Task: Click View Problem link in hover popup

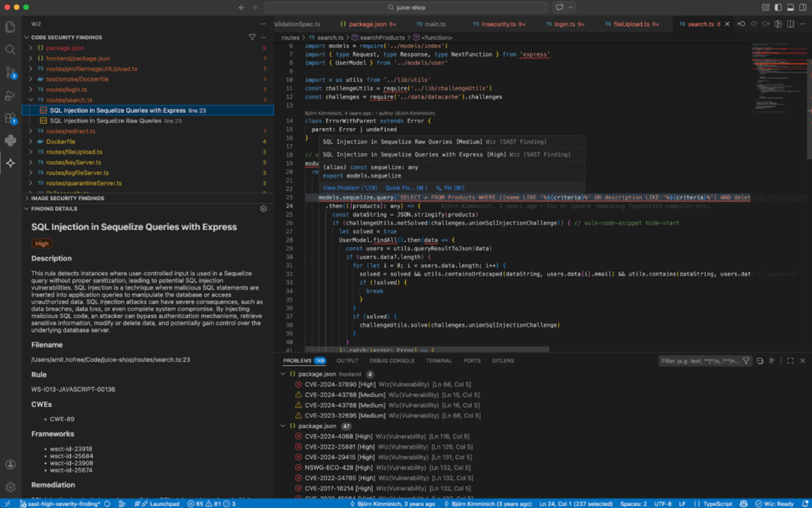Action: pyautogui.click(x=350, y=188)
